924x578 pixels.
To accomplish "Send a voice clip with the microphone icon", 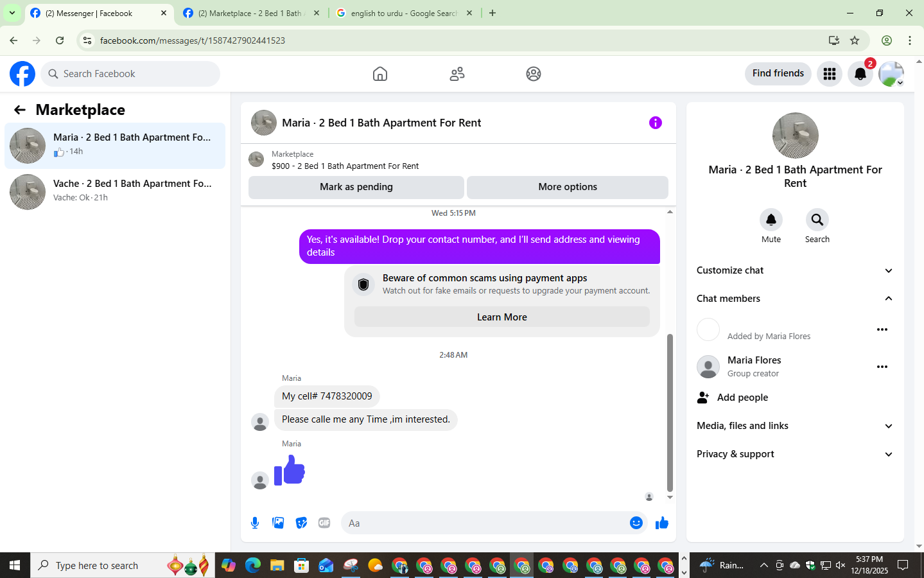I will click(255, 523).
